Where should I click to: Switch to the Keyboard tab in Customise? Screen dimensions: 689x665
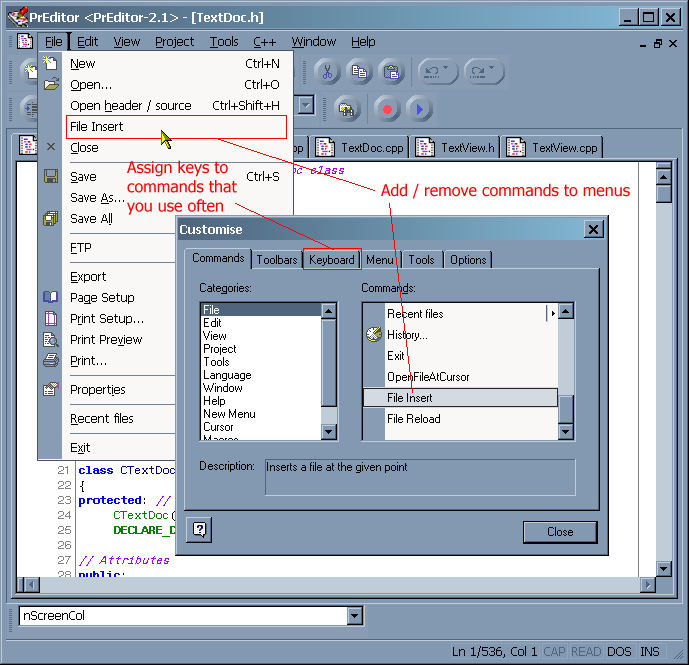332,260
